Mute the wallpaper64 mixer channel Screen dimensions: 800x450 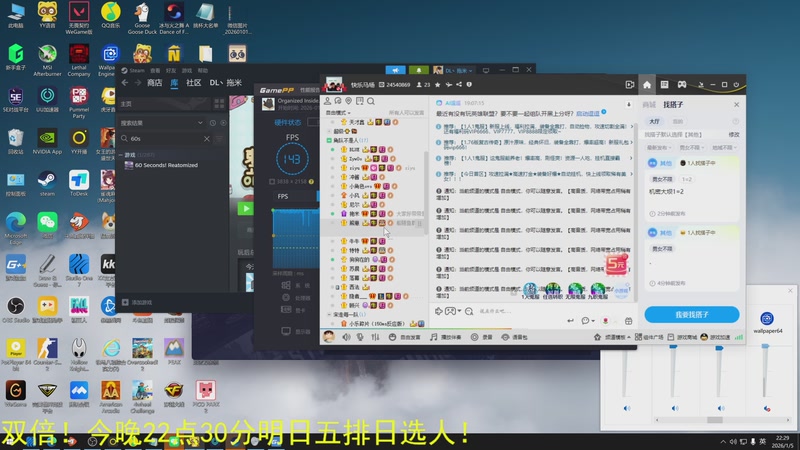(767, 408)
